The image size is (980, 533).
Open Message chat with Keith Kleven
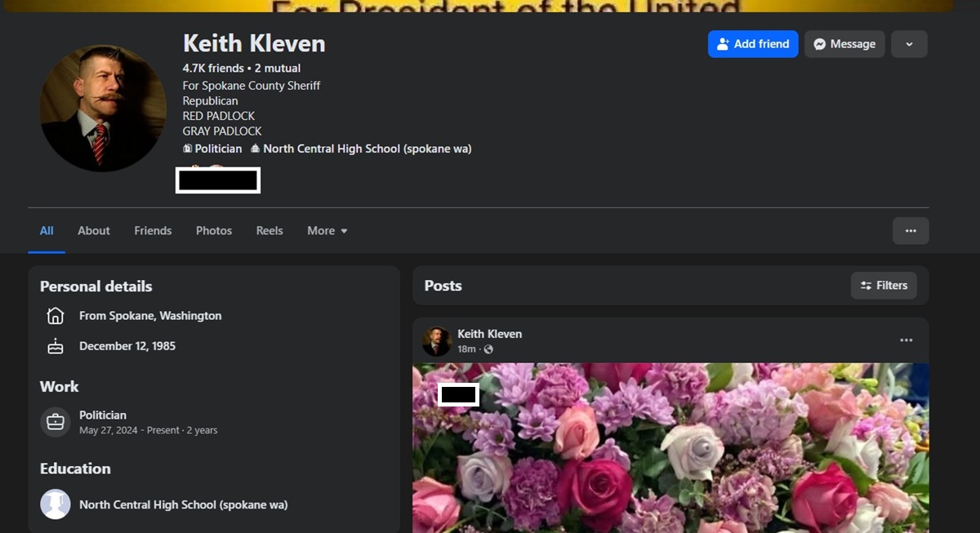(844, 44)
